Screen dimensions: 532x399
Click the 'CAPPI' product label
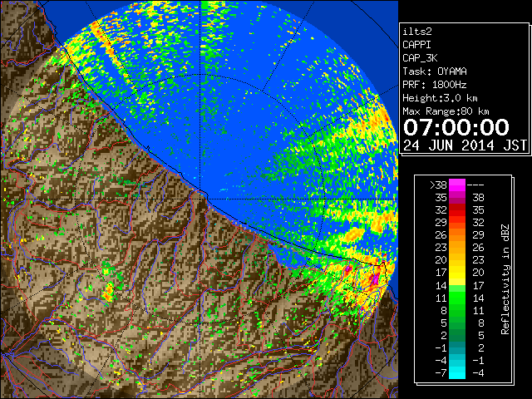pyautogui.click(x=416, y=45)
